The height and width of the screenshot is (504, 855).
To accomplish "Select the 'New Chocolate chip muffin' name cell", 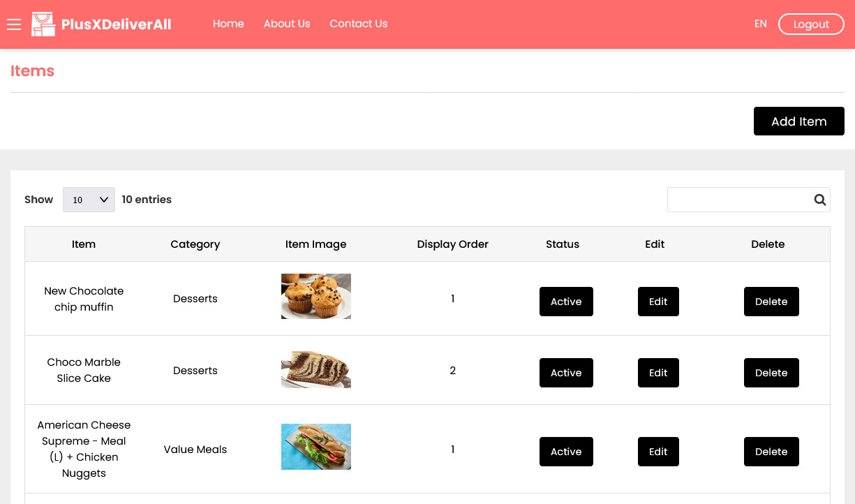I will [x=84, y=299].
